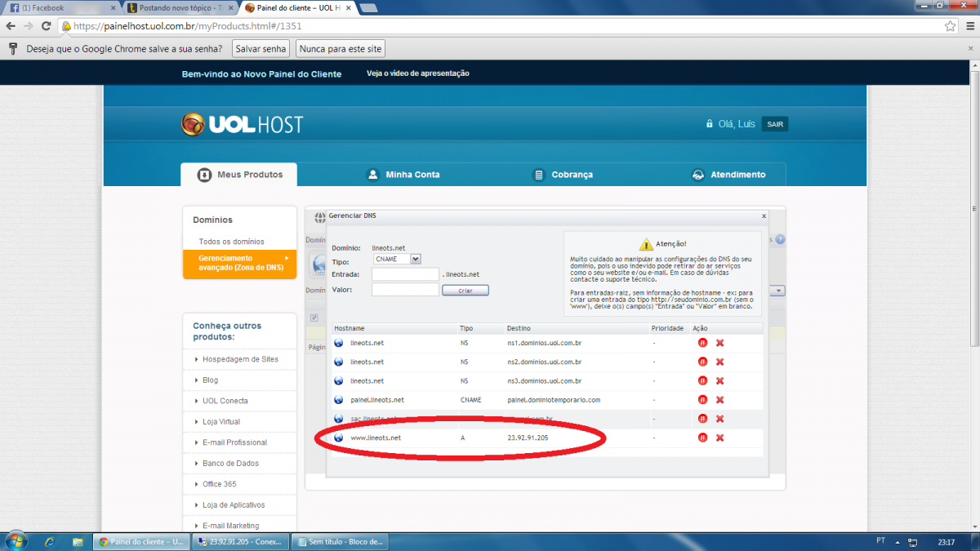Expand UOL Conecta in the sidebar
This screenshot has height=551, width=980.
pyautogui.click(x=225, y=401)
